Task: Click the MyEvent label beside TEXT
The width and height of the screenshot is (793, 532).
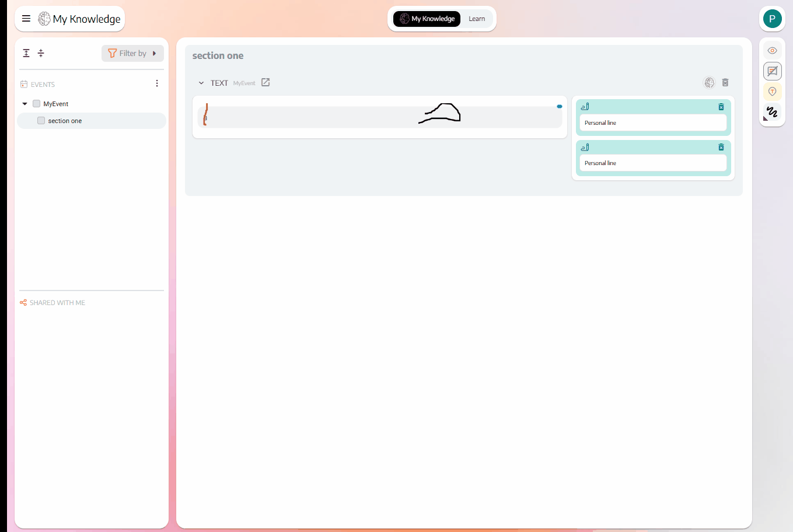Action: [244, 83]
